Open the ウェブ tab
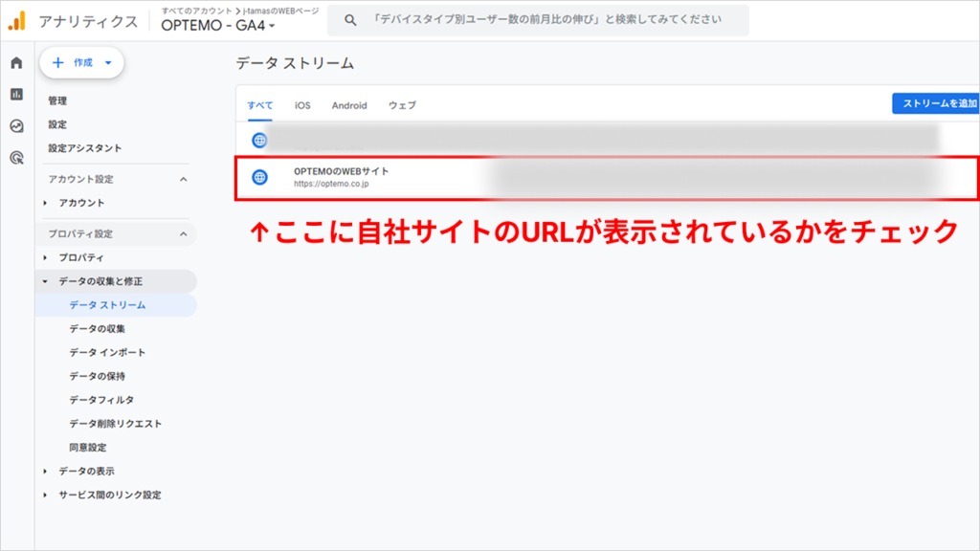 click(404, 105)
